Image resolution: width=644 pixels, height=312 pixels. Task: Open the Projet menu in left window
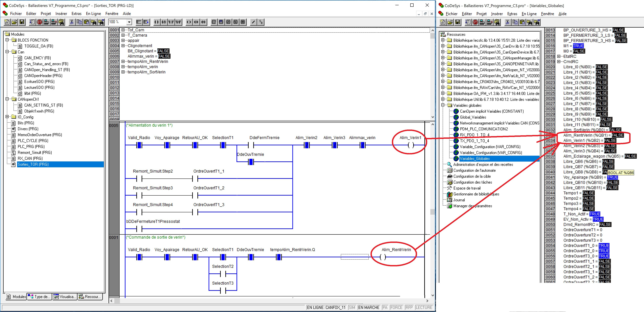[46, 13]
